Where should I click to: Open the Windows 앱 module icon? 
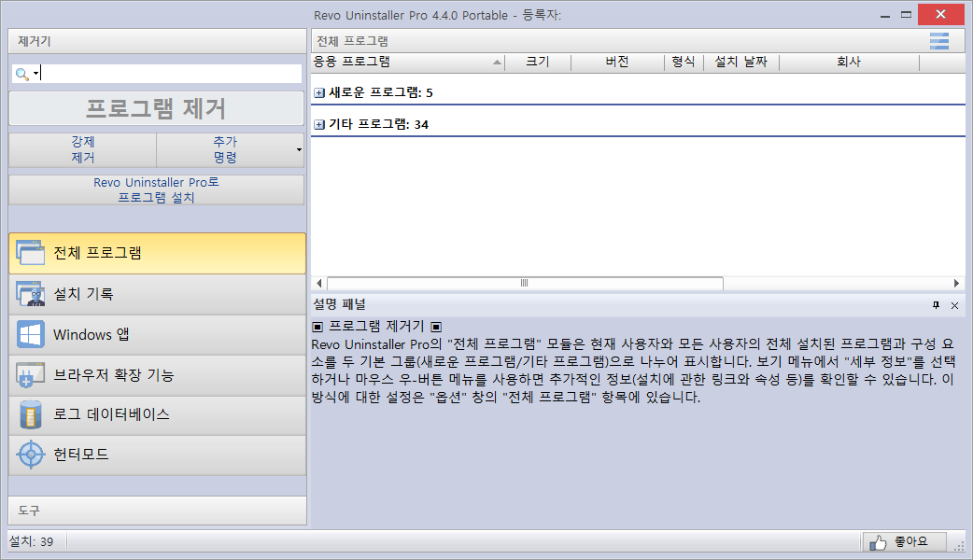pos(31,334)
